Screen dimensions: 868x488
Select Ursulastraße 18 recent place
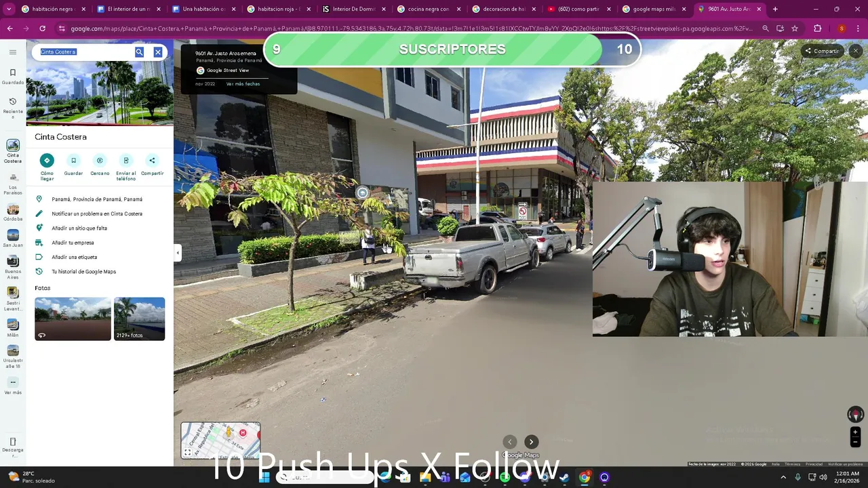(13, 357)
